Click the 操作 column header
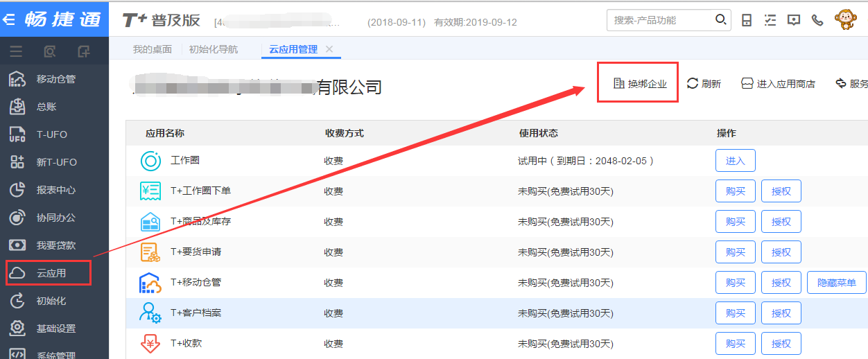Image resolution: width=868 pixels, height=359 pixels. coord(727,133)
